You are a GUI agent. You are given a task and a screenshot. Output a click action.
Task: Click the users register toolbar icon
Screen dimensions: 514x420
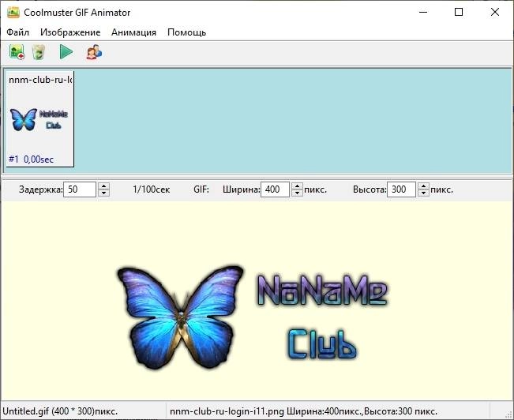pyautogui.click(x=94, y=52)
